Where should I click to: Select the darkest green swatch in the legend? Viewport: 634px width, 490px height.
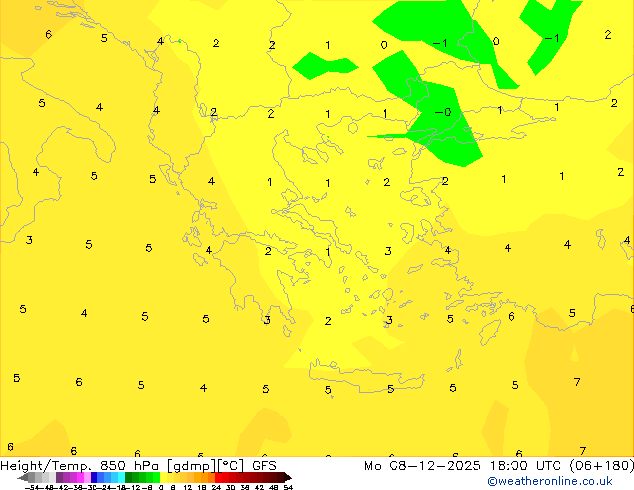pyautogui.click(x=128, y=477)
